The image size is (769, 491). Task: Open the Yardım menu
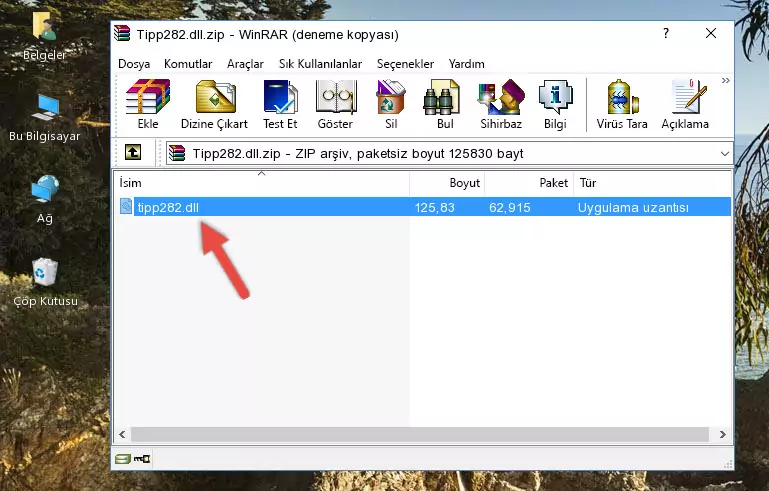coord(466,64)
